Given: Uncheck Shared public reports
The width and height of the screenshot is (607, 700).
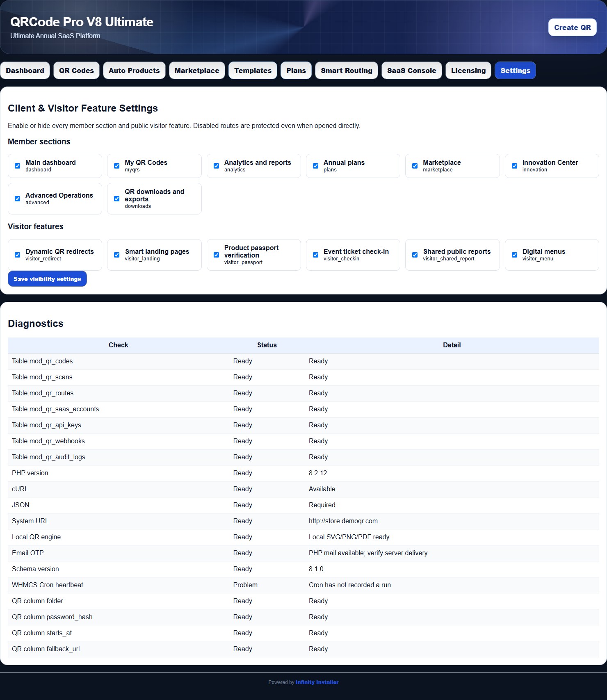Looking at the screenshot, I should [x=415, y=255].
